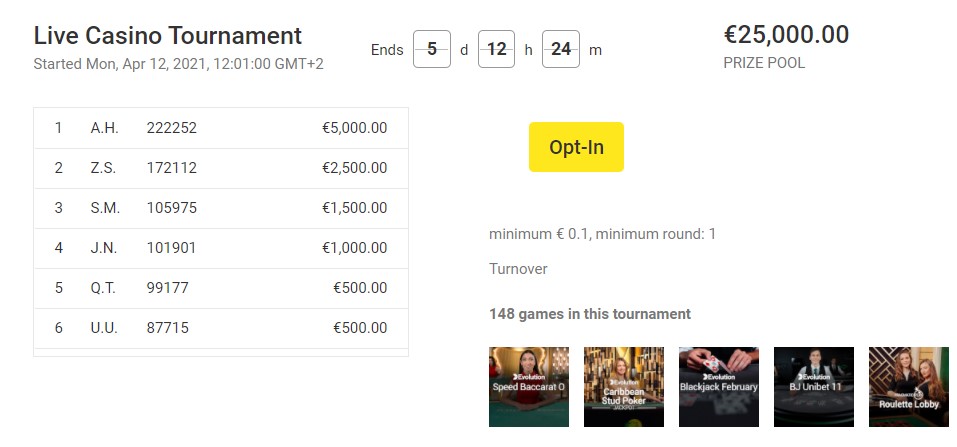Image resolution: width=957 pixels, height=447 pixels.
Task: Click the S.M. leaderboard entry
Action: [221, 208]
